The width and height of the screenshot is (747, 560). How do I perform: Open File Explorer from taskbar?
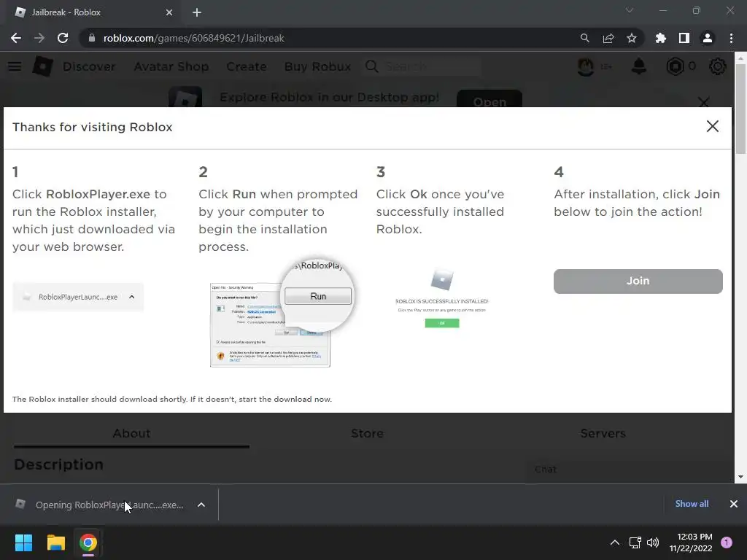(55, 542)
